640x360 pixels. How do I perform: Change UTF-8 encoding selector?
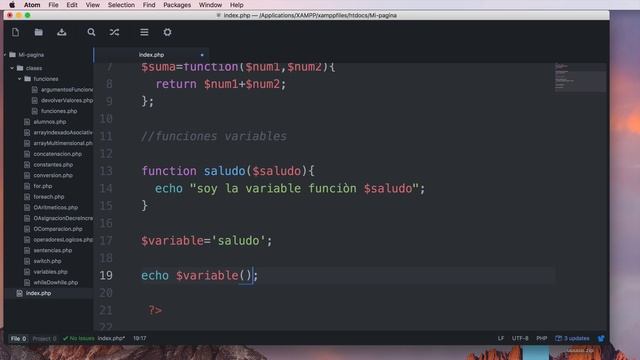pyautogui.click(x=520, y=338)
